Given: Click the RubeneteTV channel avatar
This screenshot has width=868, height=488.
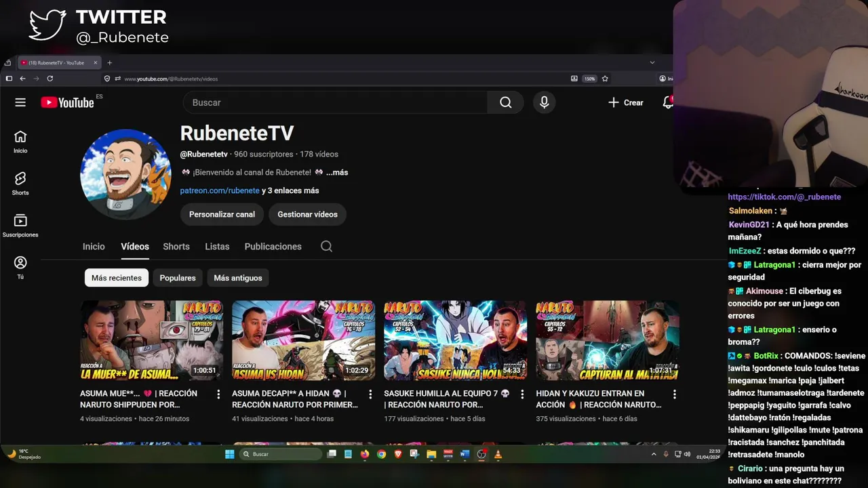Looking at the screenshot, I should click(125, 174).
